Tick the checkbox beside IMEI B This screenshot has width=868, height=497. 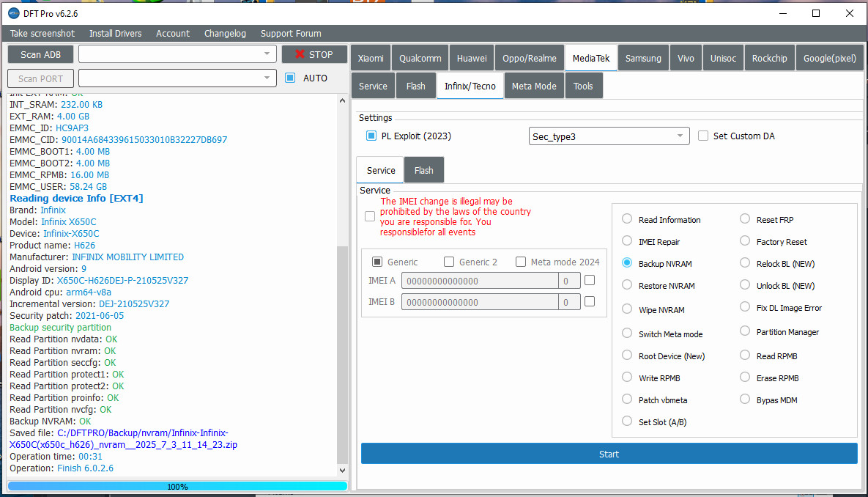tap(590, 301)
